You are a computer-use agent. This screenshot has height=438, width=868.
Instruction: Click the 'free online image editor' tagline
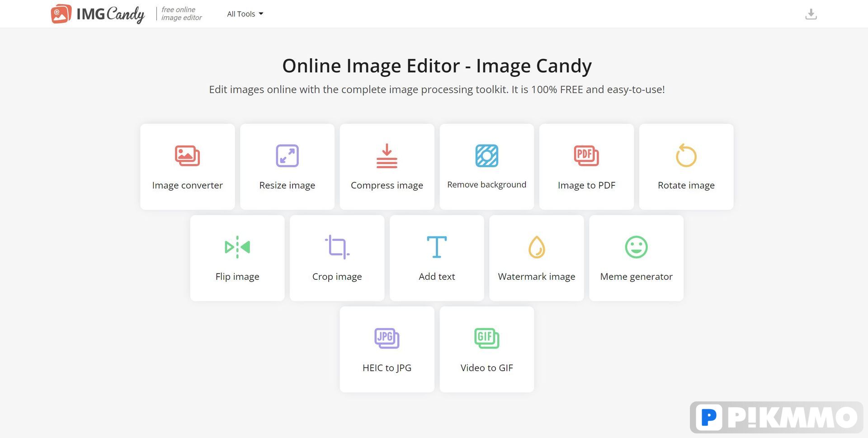pos(181,14)
